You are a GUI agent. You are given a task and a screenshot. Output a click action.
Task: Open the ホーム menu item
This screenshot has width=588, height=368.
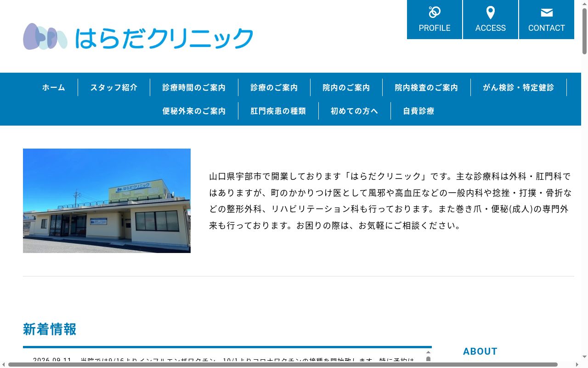54,87
